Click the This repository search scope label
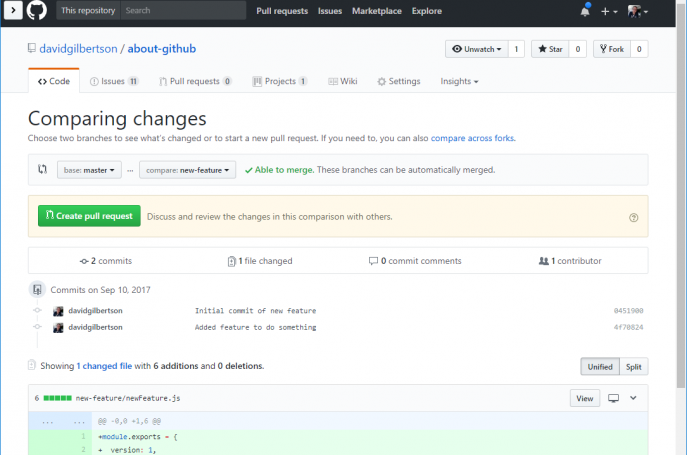Image resolution: width=687 pixels, height=455 pixels. (88, 11)
